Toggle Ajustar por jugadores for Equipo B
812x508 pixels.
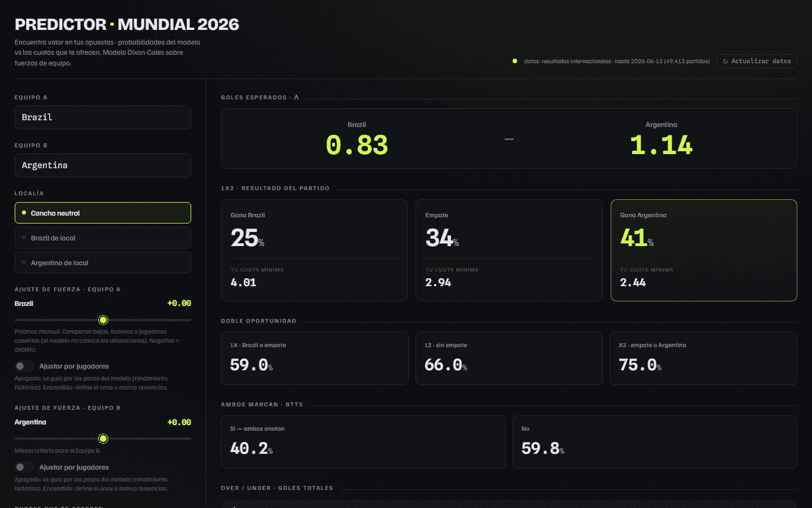coord(24,467)
